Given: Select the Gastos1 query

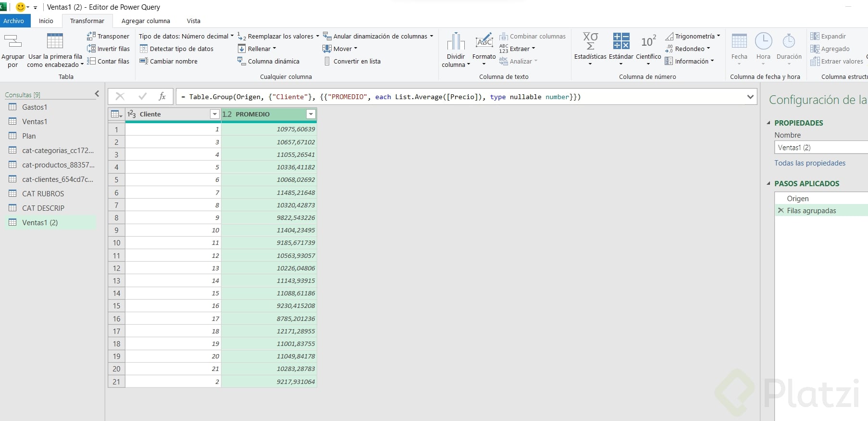Looking at the screenshot, I should point(35,107).
